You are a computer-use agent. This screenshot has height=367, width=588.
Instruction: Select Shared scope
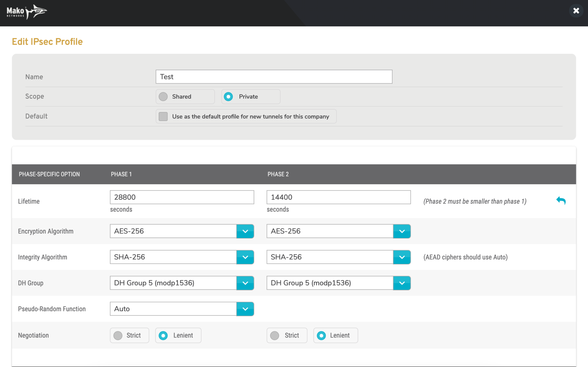[x=163, y=97]
